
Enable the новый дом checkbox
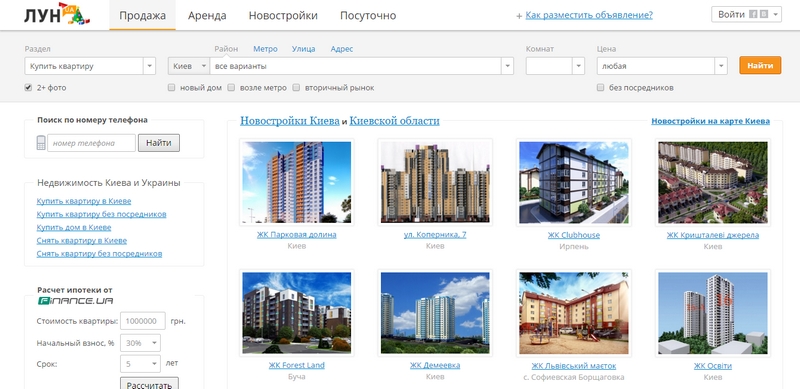[171, 88]
